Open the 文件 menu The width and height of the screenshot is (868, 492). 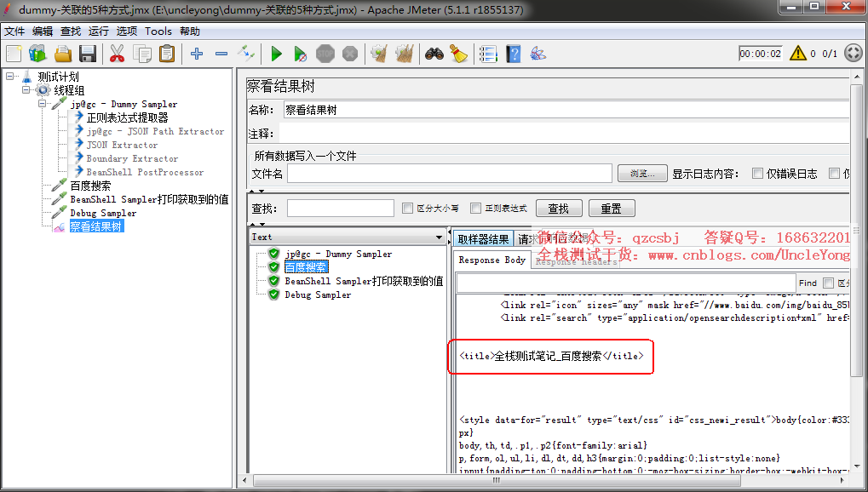pyautogui.click(x=14, y=31)
